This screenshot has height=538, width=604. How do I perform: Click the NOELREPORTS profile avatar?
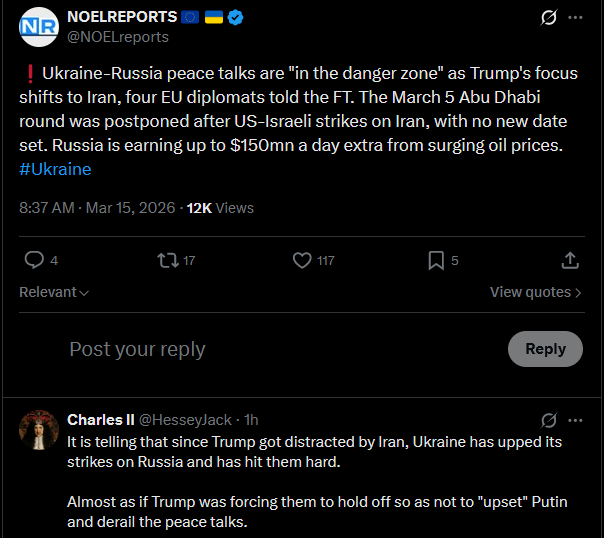pos(39,27)
